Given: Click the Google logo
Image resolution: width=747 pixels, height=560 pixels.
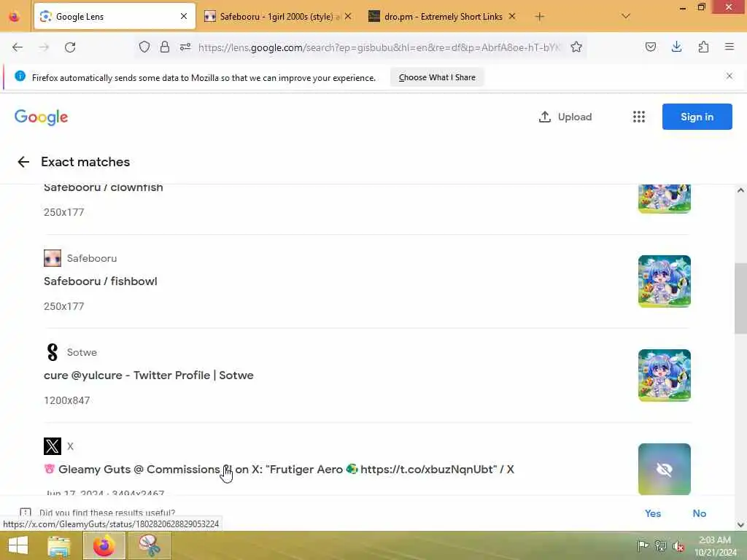Looking at the screenshot, I should tap(42, 117).
